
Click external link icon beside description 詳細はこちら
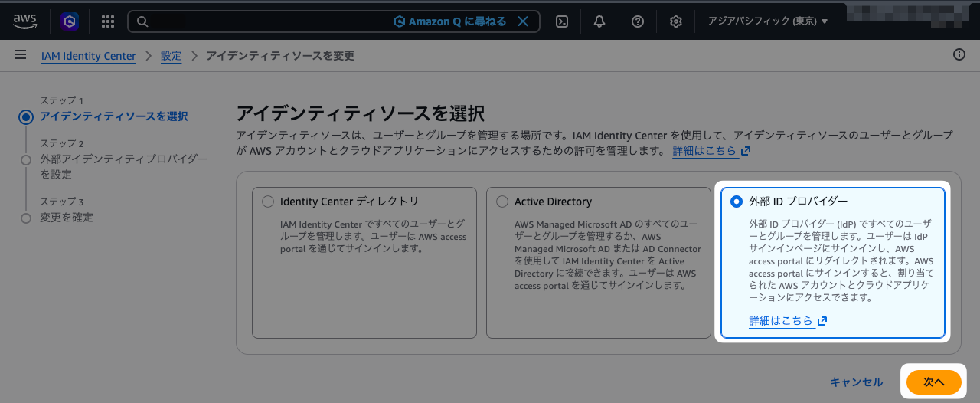[x=746, y=151]
